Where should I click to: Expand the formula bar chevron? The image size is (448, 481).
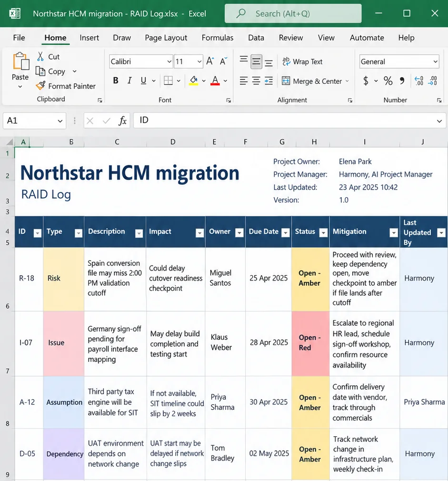[439, 121]
